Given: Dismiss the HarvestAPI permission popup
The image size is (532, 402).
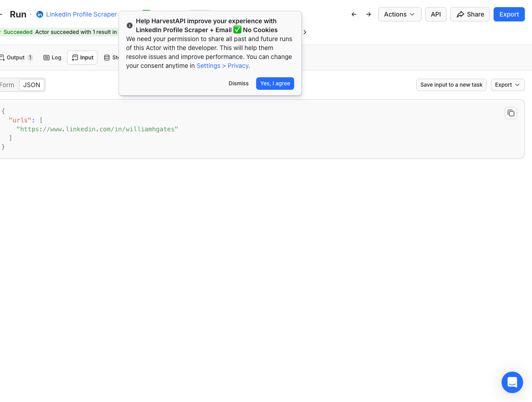Looking at the screenshot, I should (239, 84).
